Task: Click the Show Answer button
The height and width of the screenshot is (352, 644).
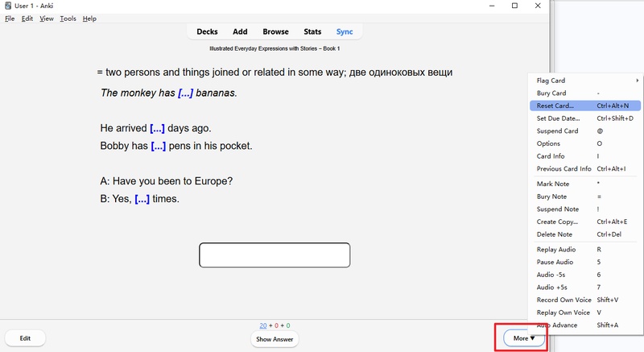Action: pyautogui.click(x=275, y=339)
